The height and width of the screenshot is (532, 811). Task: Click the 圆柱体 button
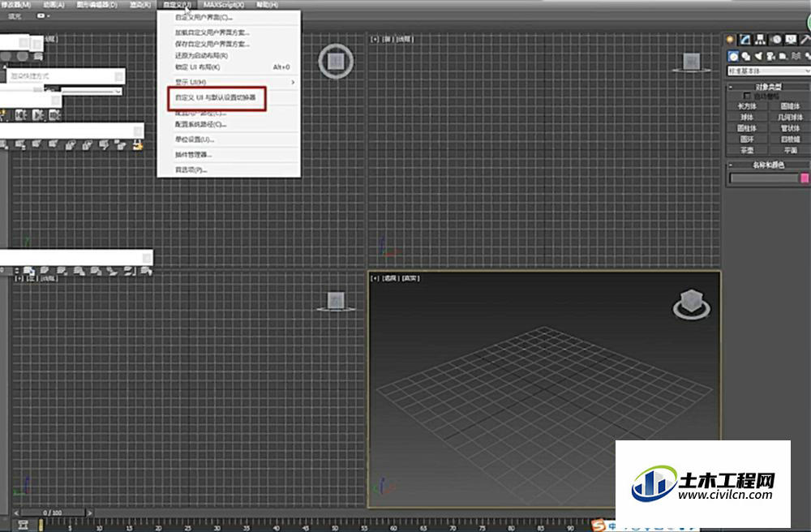747,128
